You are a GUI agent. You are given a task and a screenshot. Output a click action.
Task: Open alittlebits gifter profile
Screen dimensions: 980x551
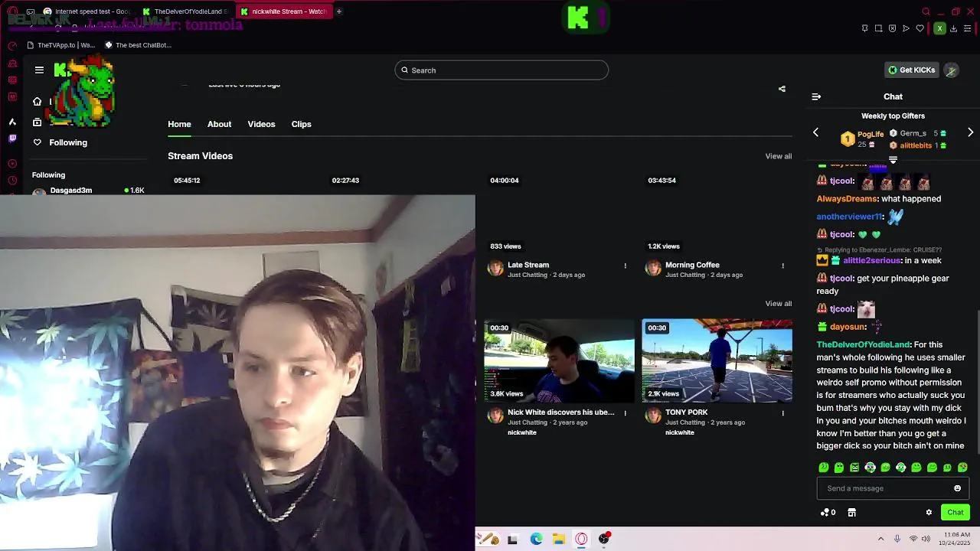(x=916, y=145)
